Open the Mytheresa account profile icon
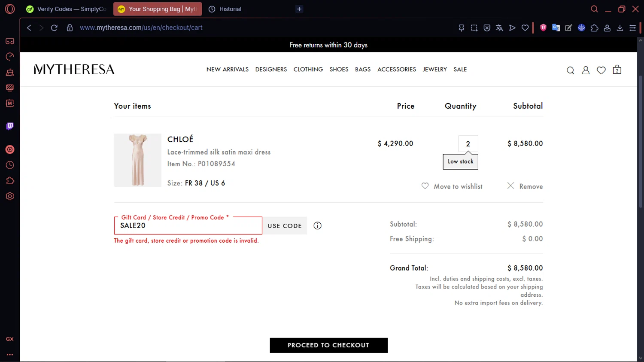Screen dimensions: 644x362 (586, 70)
